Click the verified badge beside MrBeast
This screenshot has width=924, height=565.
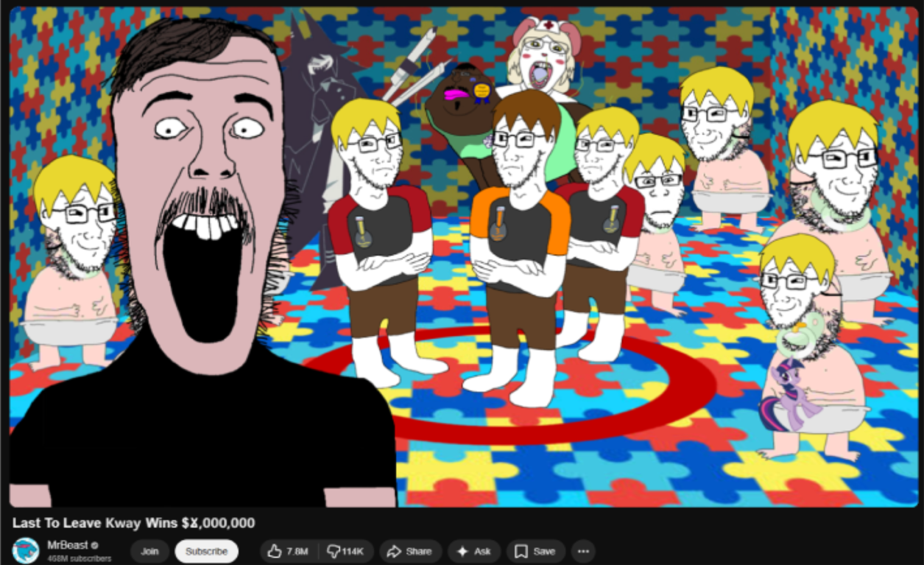click(94, 545)
